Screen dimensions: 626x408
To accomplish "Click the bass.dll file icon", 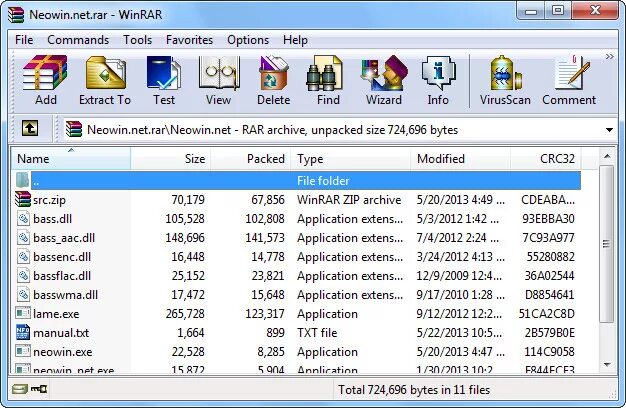I will pyautogui.click(x=24, y=218).
